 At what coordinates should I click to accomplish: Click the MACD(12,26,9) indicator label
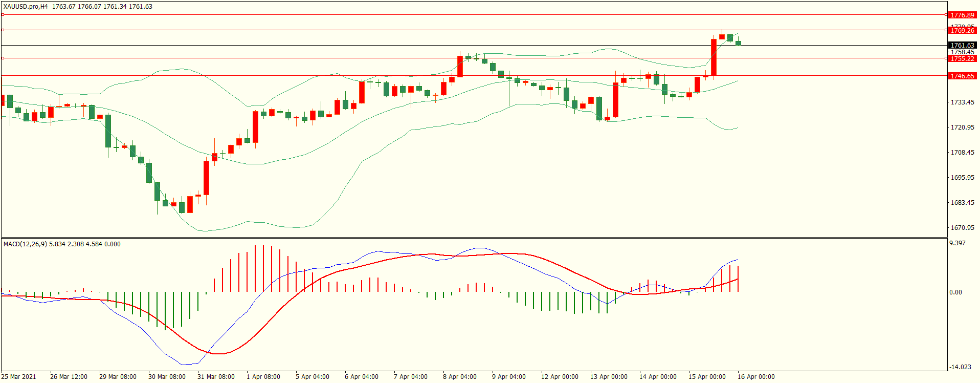[25, 244]
